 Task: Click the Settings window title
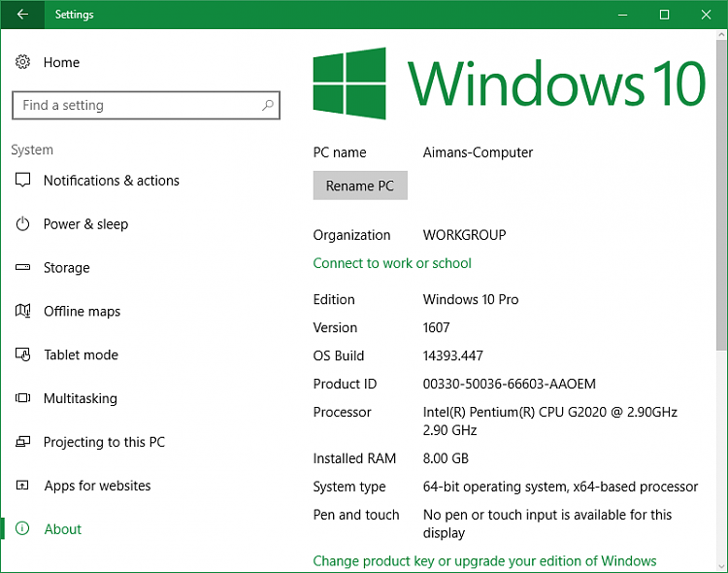point(75,15)
